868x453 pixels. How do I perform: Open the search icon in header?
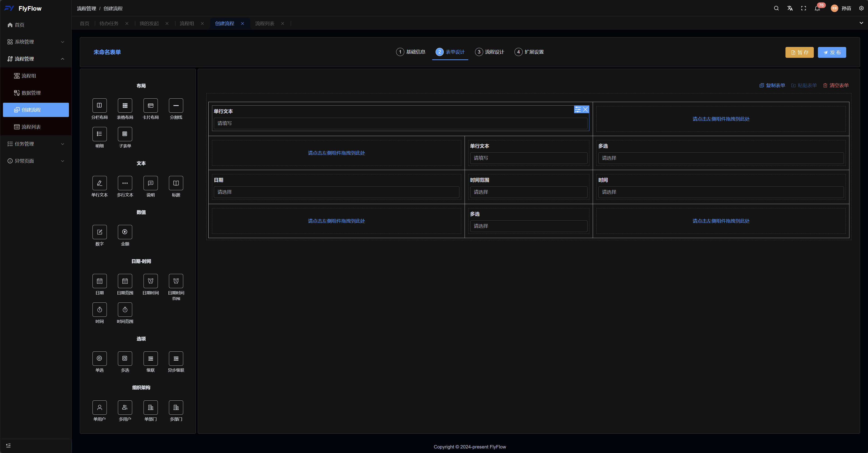tap(776, 8)
